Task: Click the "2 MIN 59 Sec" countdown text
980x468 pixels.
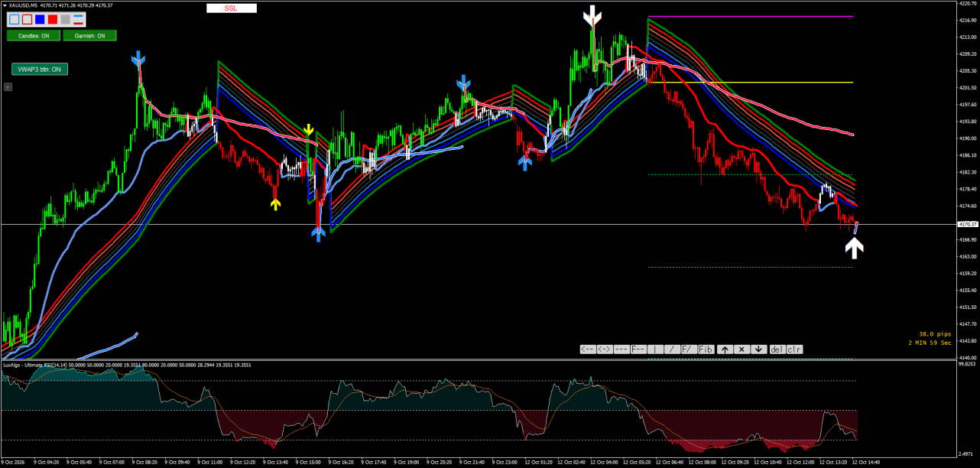Action: click(930, 343)
